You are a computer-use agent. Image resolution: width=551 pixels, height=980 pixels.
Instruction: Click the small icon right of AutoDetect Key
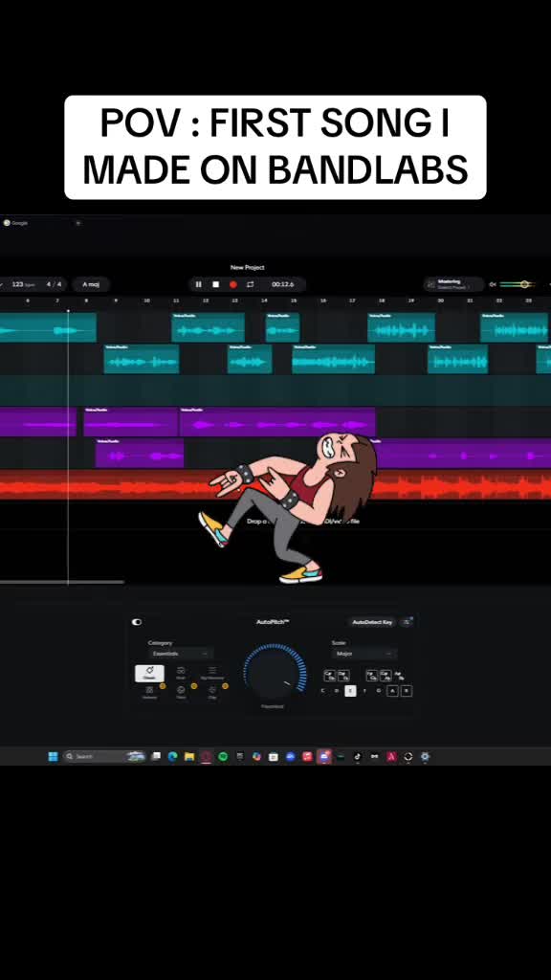[407, 622]
